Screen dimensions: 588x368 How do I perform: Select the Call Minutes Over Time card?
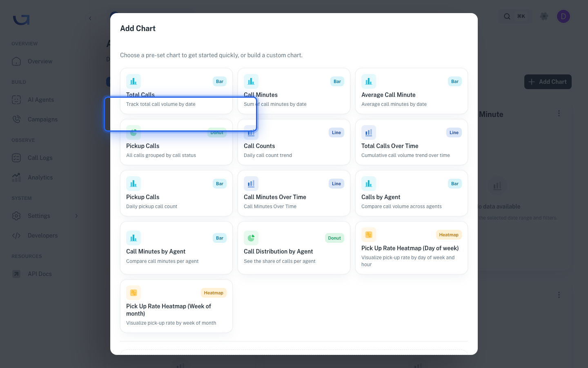click(294, 193)
